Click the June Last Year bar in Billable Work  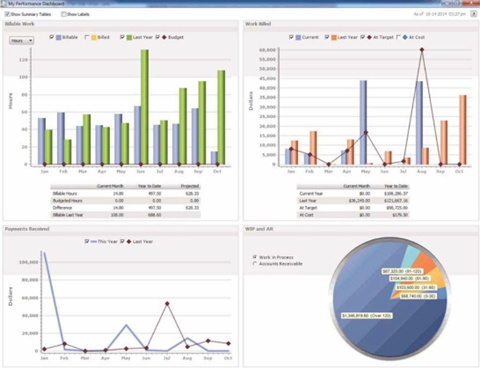(x=145, y=107)
